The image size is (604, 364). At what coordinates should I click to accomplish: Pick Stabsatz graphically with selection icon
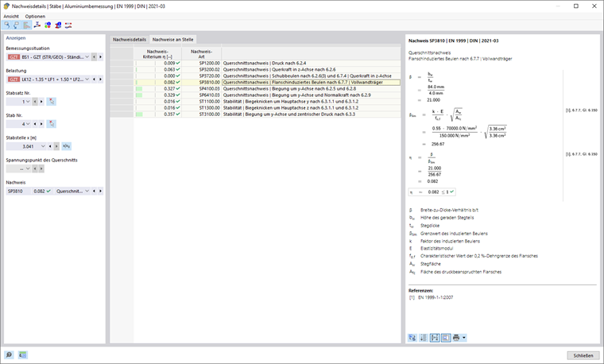(52, 102)
